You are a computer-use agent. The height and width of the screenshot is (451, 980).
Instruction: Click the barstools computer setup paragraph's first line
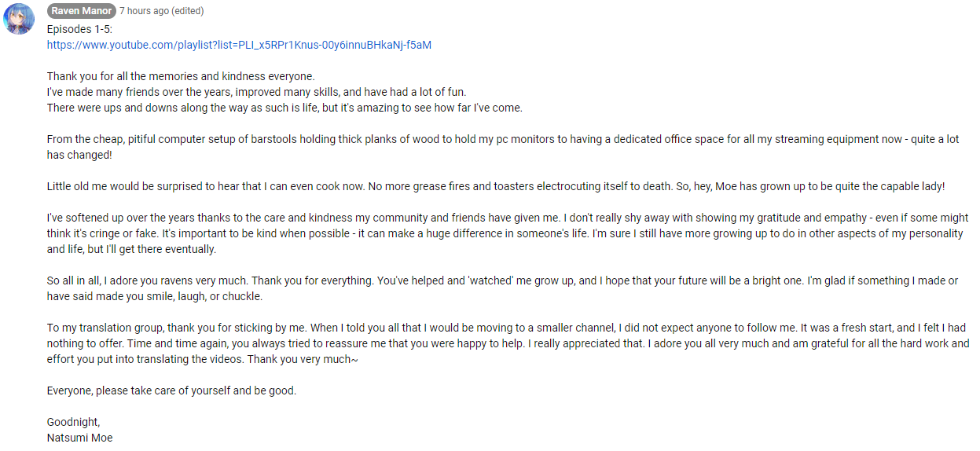(x=503, y=139)
